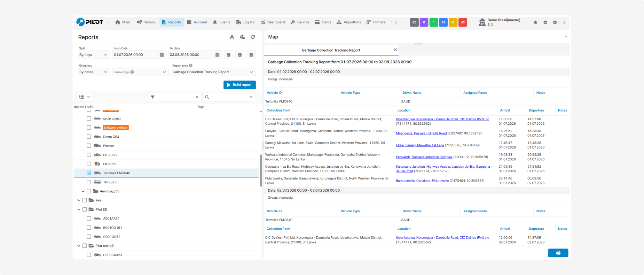Screen dimensions: 644x275
Task: Check the A001AA61 checkbox
Action: tap(89, 219)
